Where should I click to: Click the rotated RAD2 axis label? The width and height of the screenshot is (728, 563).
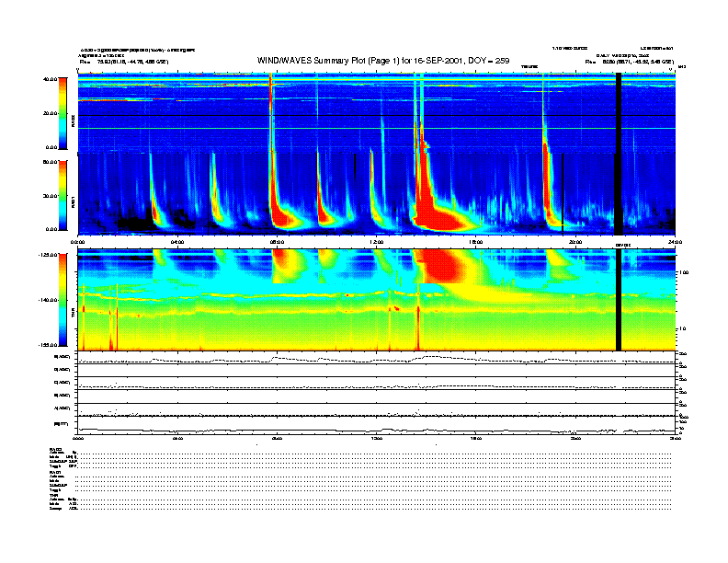74,121
